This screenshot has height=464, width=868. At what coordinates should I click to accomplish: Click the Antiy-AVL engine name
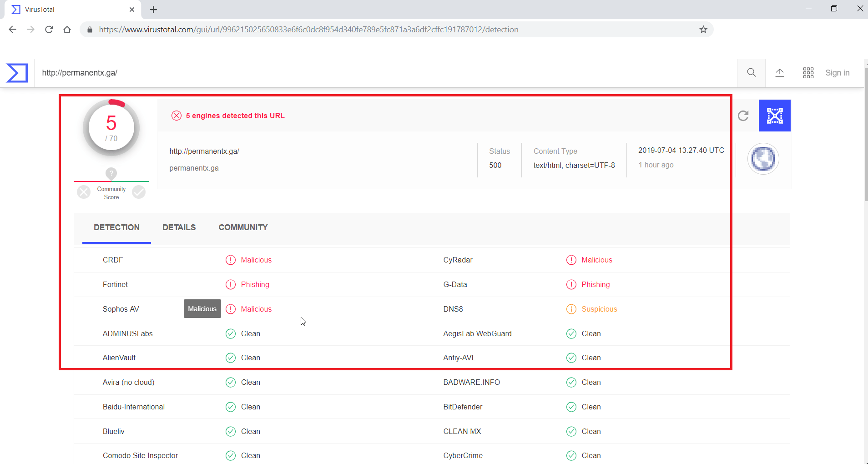point(459,358)
